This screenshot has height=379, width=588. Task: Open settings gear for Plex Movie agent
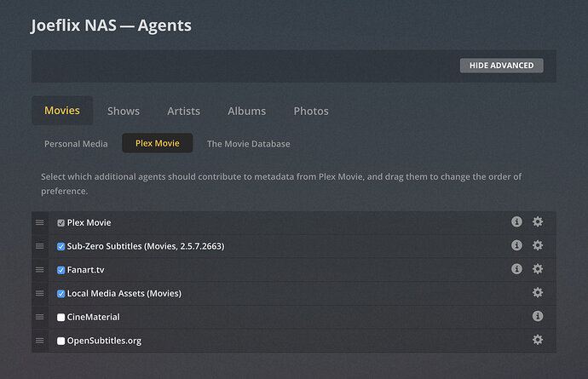pos(538,222)
